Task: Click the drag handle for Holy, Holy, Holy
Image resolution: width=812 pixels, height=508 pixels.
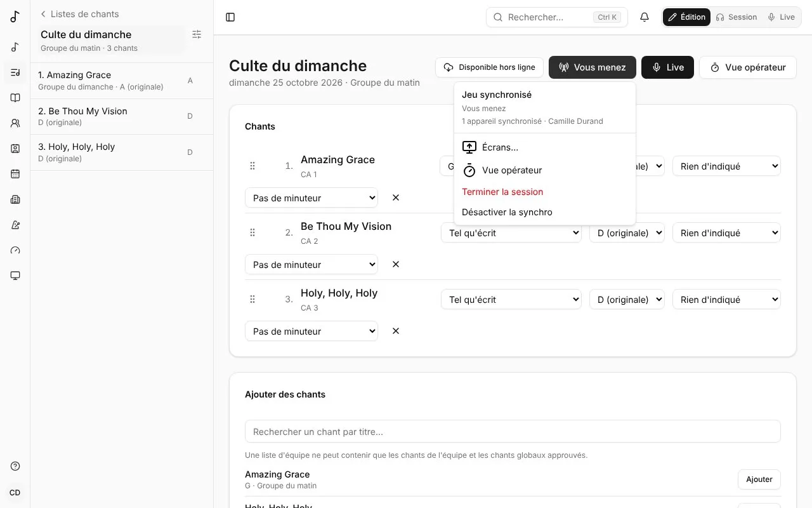Action: pos(252,299)
